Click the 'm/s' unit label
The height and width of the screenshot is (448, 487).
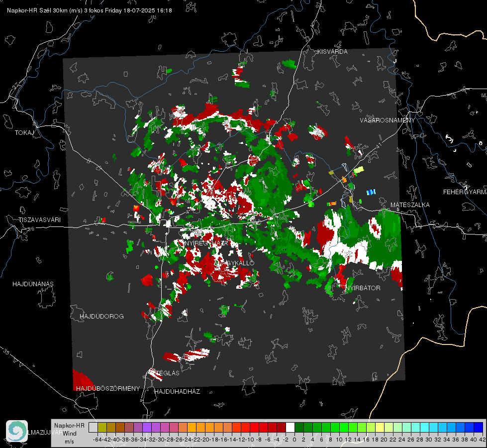point(69,442)
